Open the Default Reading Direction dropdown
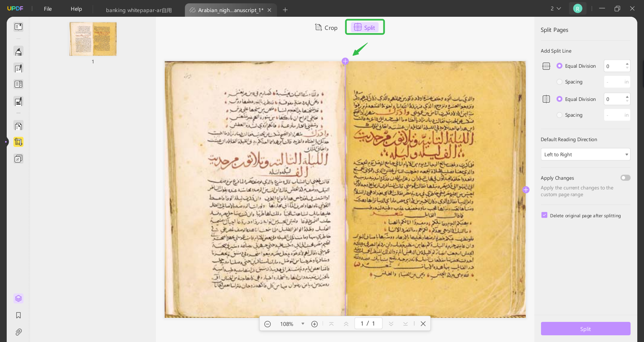Screen dimensions: 644x342 pos(586,155)
